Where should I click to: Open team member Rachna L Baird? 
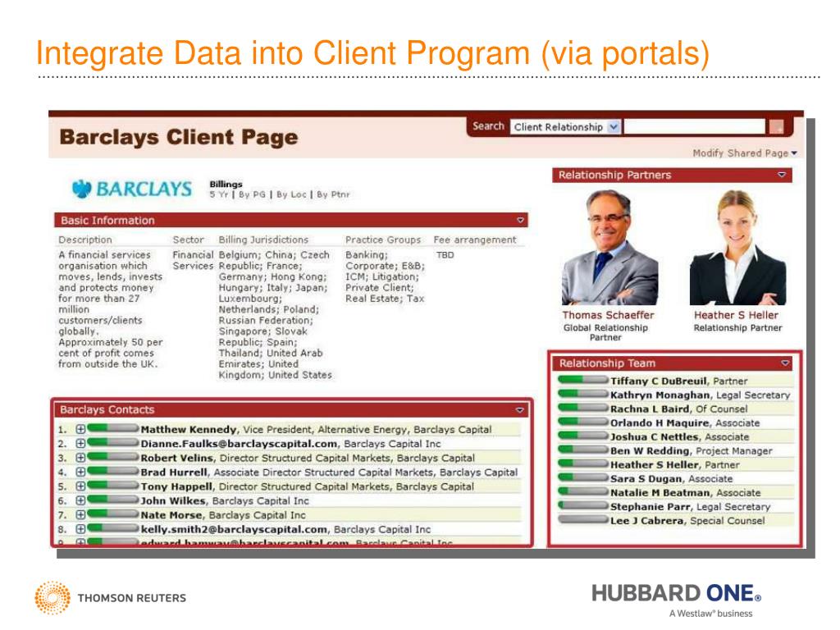click(650, 409)
